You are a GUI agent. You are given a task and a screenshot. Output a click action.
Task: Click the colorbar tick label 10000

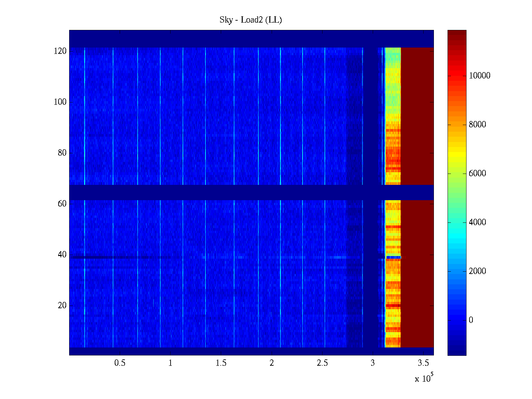coord(479,76)
